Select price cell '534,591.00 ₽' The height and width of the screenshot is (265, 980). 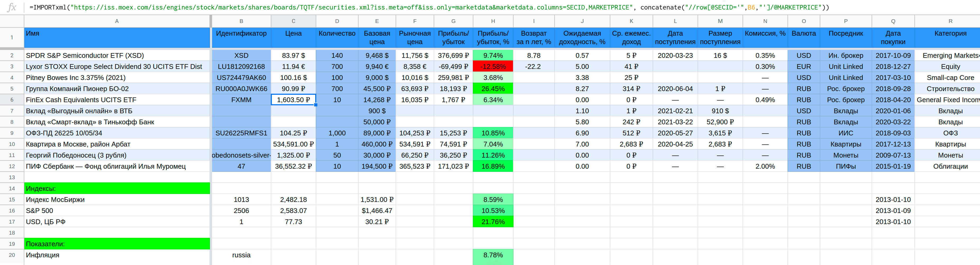coord(293,144)
